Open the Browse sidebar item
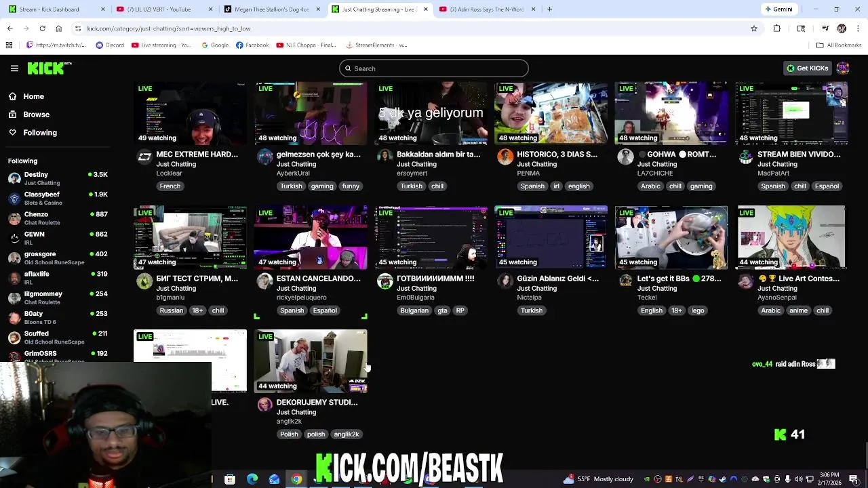 coord(36,115)
